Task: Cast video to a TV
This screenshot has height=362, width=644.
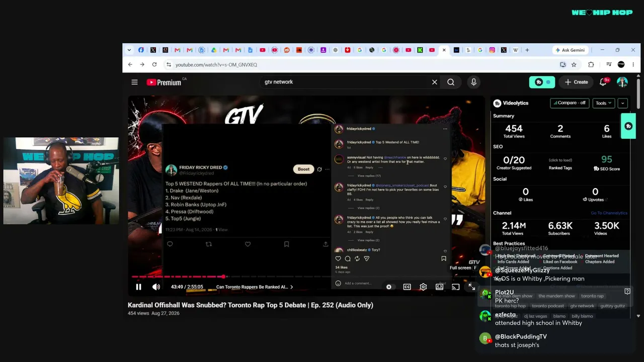Action: [x=455, y=287]
